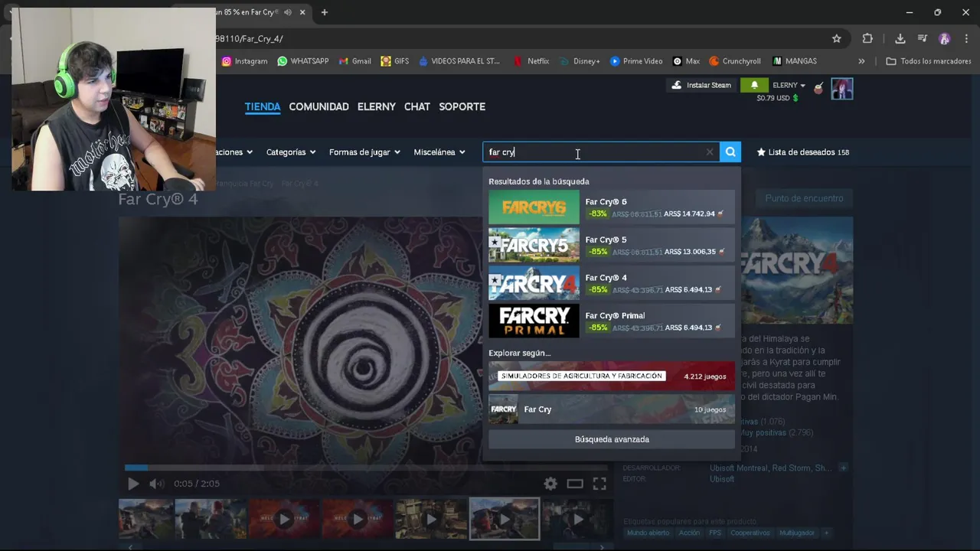Expand the Formas de jugar dropdown
Image resolution: width=980 pixels, height=551 pixels.
point(364,152)
